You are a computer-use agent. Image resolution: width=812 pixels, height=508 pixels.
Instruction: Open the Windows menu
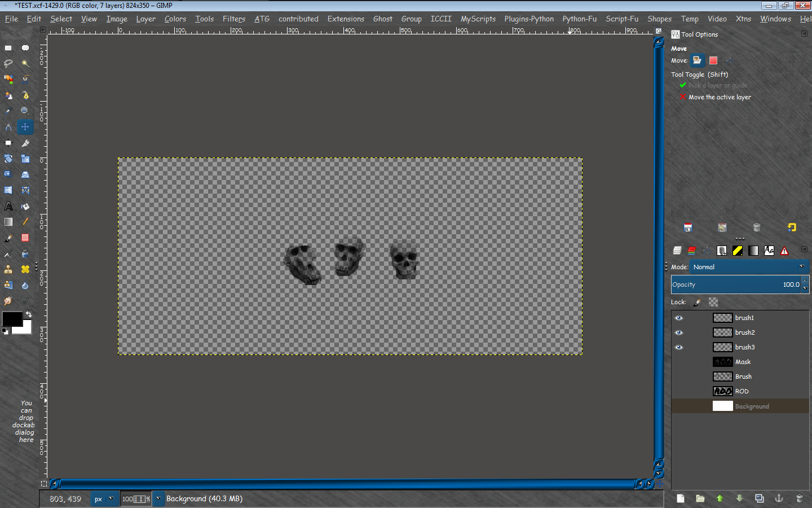[775, 19]
